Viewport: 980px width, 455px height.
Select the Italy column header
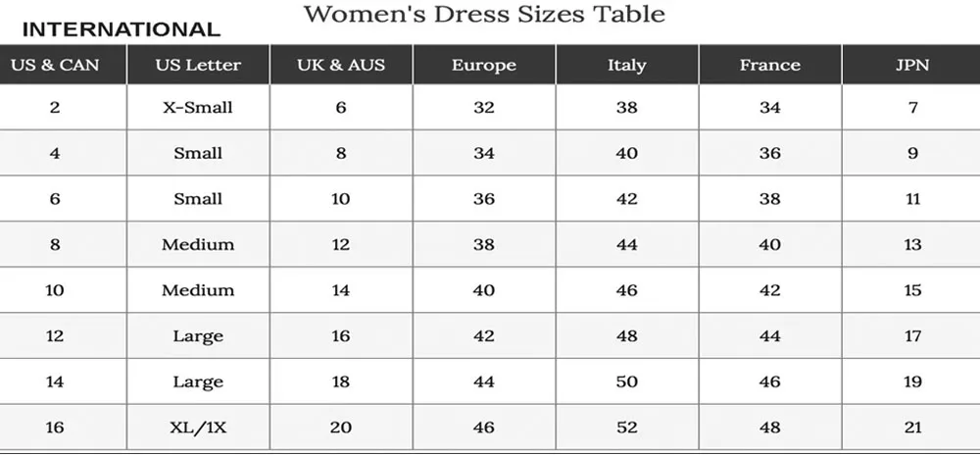(627, 66)
